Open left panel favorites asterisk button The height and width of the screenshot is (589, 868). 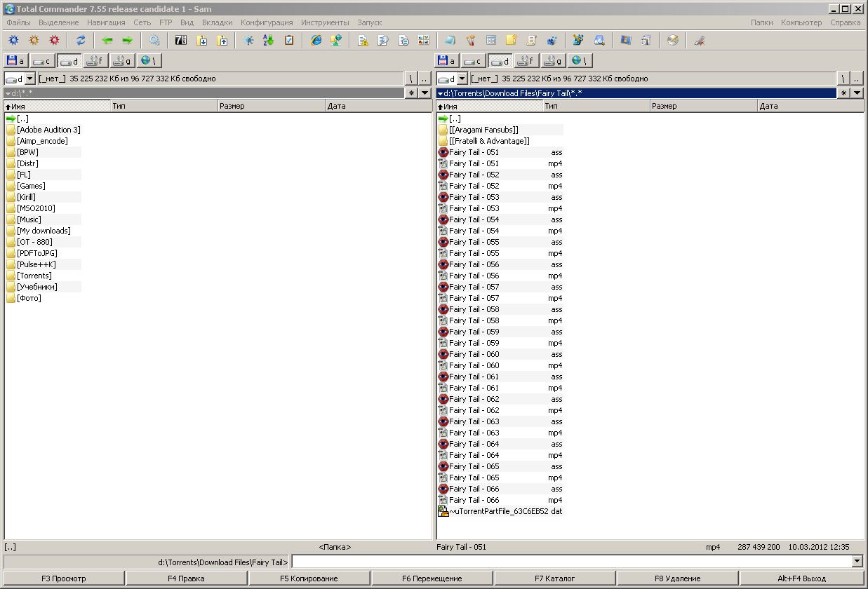tap(412, 93)
